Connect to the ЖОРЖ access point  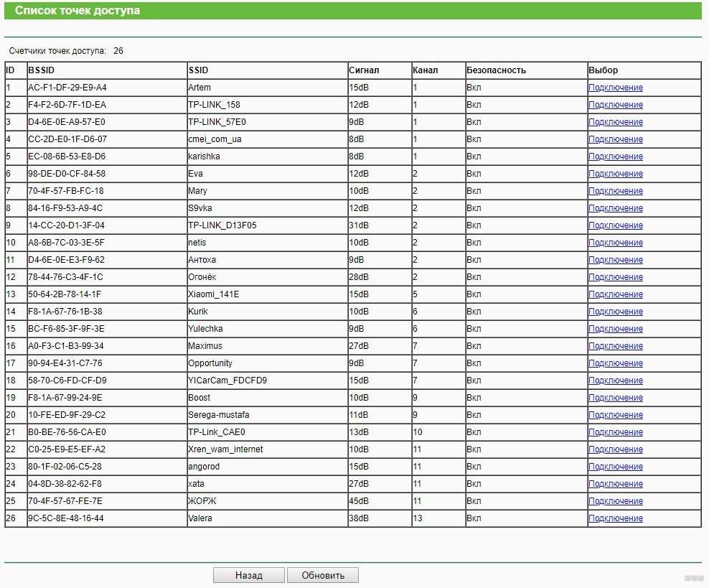615,501
